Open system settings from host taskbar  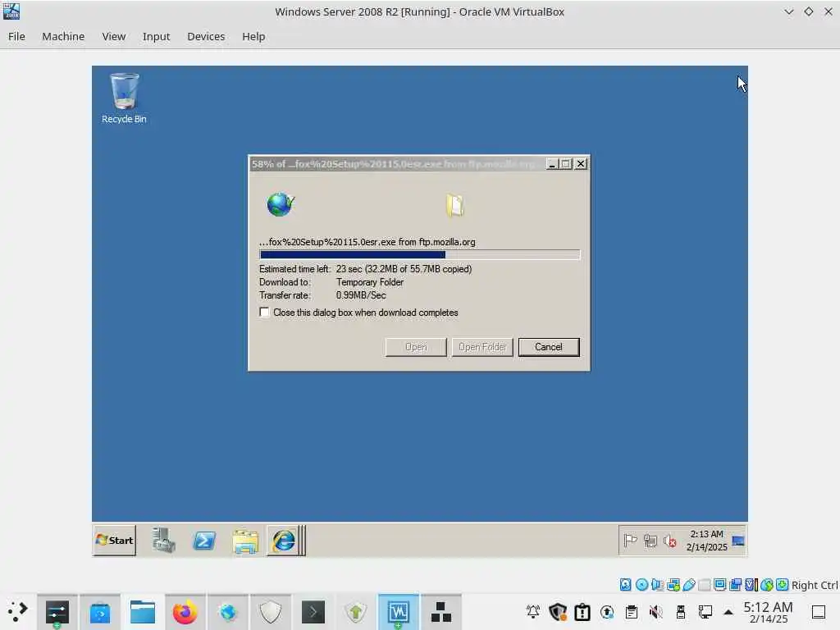tap(57, 612)
